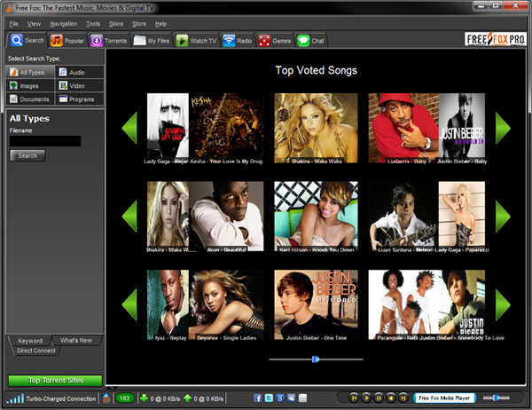Open the Help menu
This screenshot has height=410, width=532.
[160, 24]
